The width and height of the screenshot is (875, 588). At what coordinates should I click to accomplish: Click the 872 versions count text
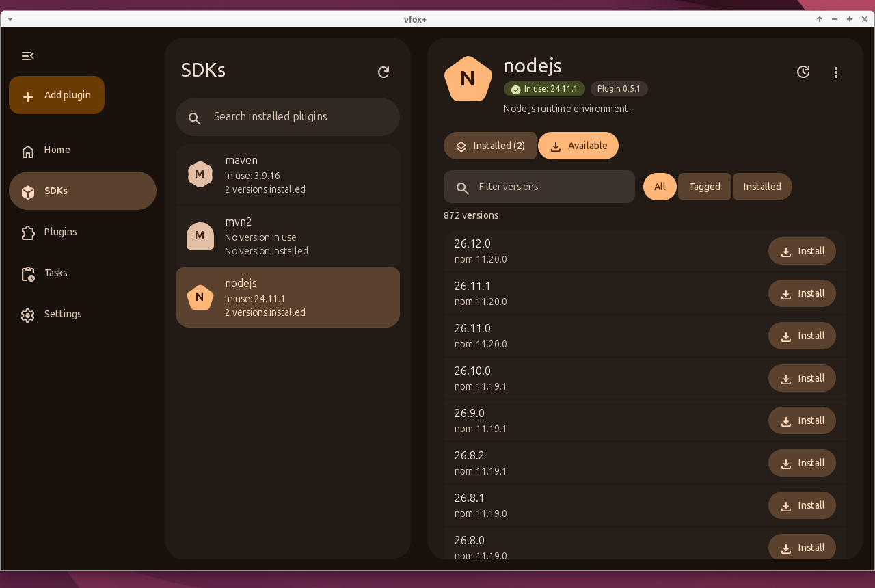pos(471,215)
